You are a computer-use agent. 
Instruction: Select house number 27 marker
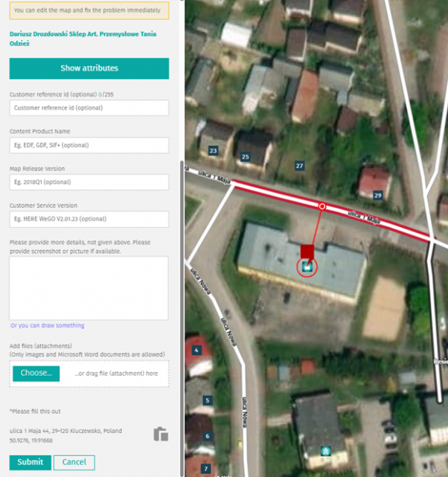(x=299, y=165)
